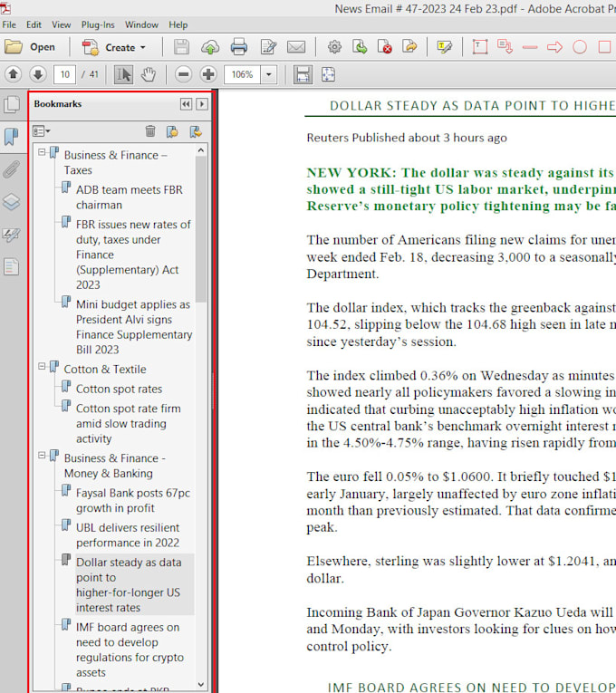Open the Create dropdown arrow
Image resolution: width=616 pixels, height=693 pixels.
tap(143, 47)
